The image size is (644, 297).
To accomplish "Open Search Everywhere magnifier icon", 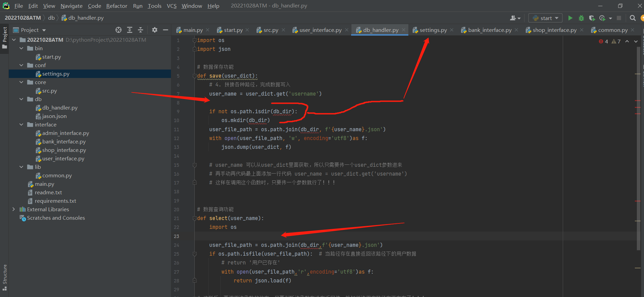I will [x=632, y=18].
